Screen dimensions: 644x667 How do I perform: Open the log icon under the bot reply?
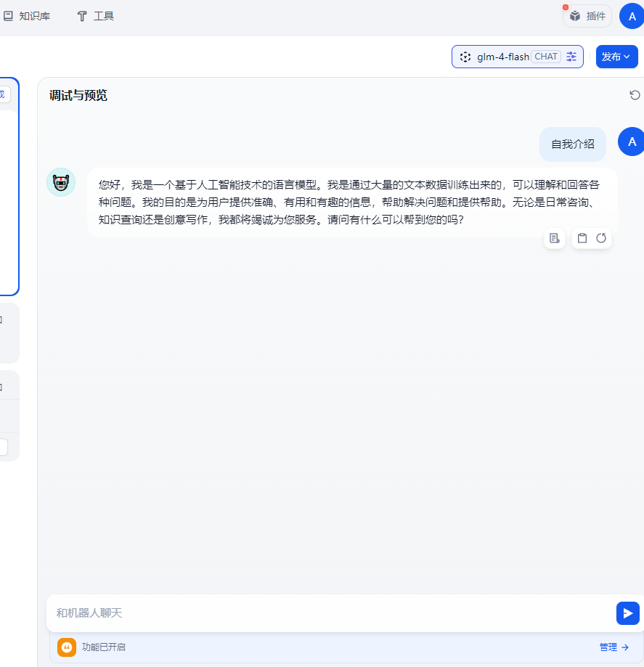[554, 238]
